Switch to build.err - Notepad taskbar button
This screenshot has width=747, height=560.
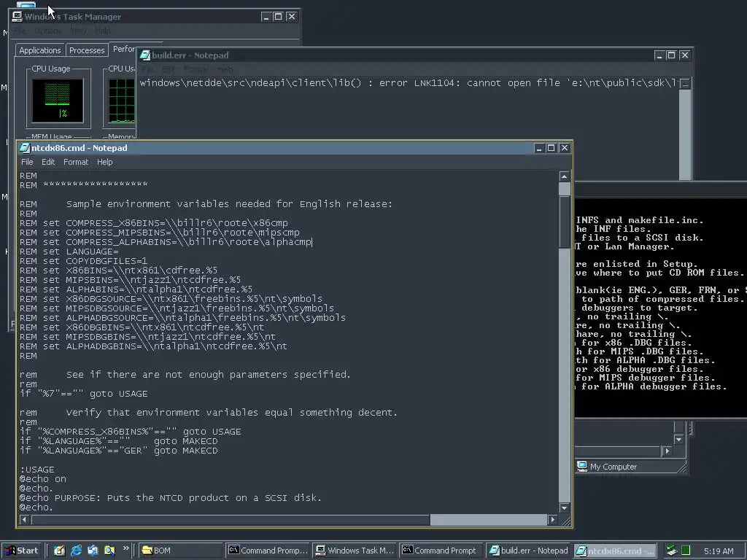point(528,551)
